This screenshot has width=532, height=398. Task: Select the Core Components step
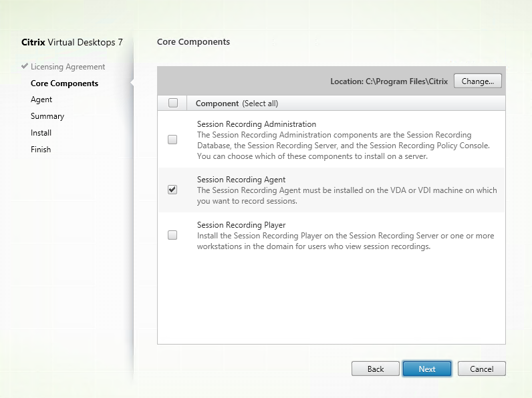tap(64, 83)
